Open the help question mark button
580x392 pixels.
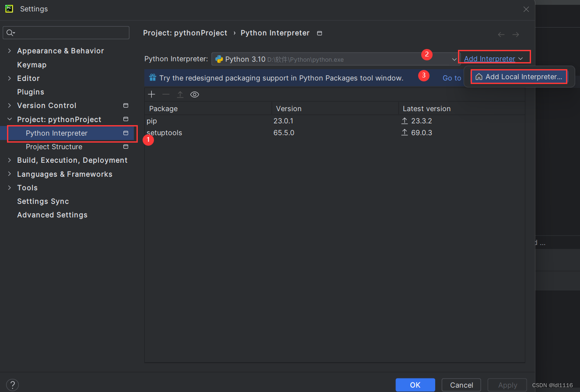[12, 385]
